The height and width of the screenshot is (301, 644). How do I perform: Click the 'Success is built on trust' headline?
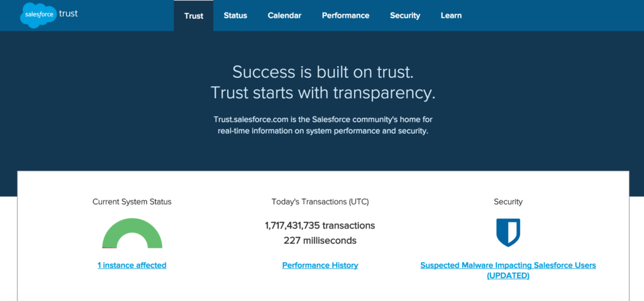tap(323, 72)
